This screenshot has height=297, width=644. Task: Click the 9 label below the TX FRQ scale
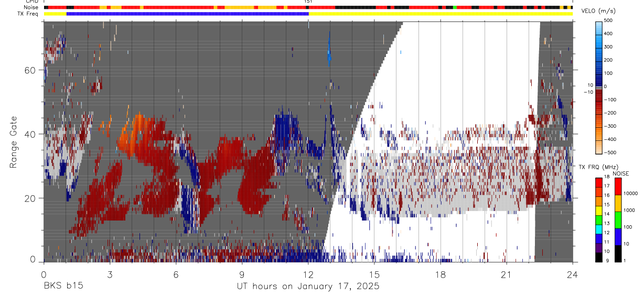point(606,261)
